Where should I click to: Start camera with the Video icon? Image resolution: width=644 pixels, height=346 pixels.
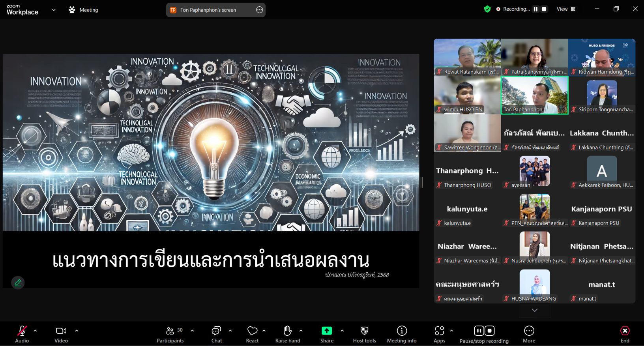tap(61, 331)
